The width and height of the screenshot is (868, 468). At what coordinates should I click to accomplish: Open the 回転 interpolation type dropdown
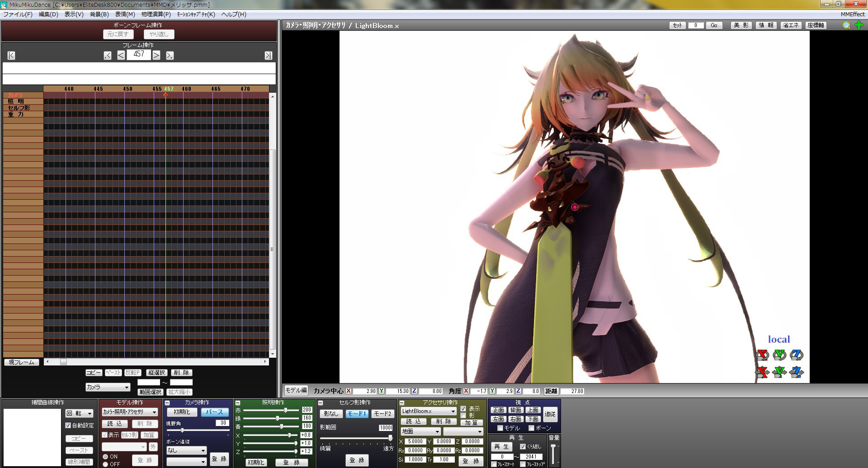pos(80,413)
